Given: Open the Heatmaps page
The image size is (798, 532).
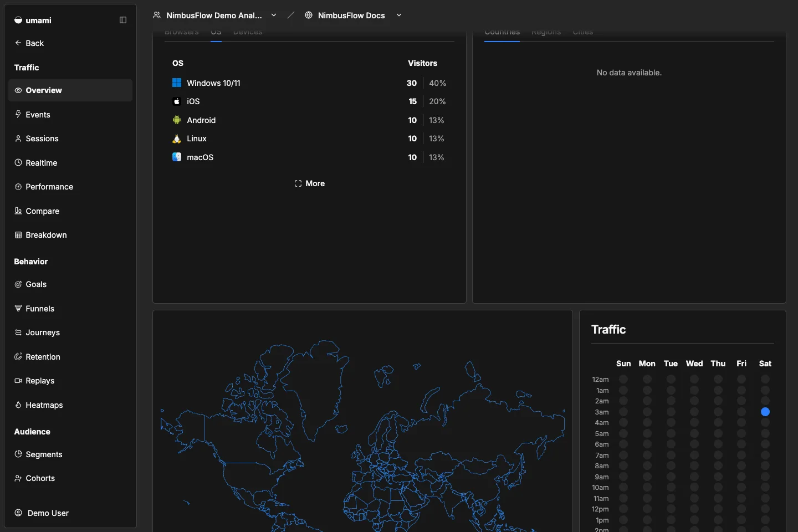Looking at the screenshot, I should pyautogui.click(x=70, y=405).
